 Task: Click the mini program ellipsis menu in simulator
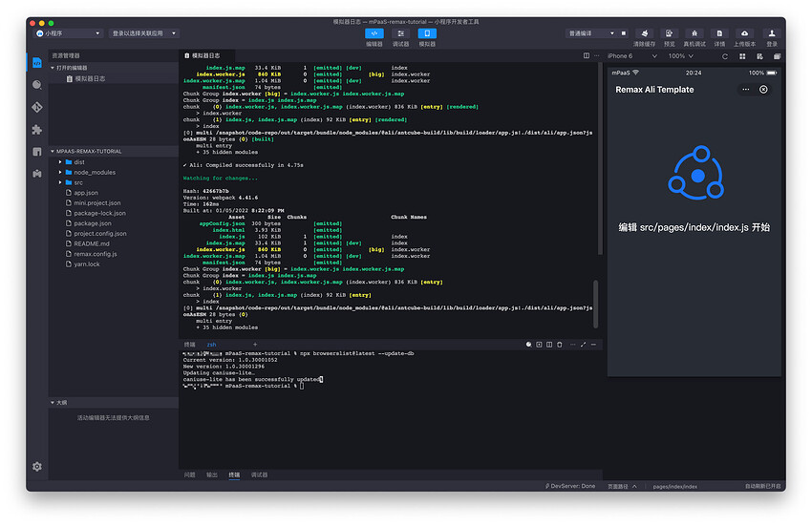coord(746,90)
